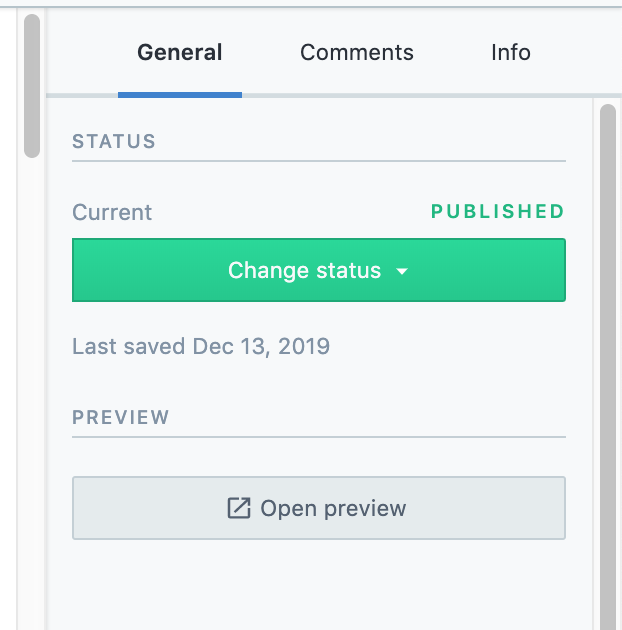
Task: Click the external-link icon in Open preview
Action: [x=239, y=508]
